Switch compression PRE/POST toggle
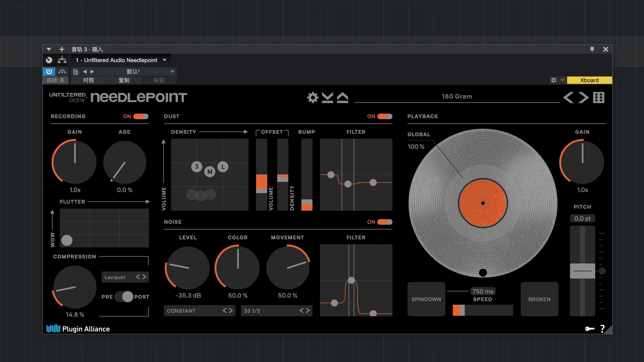The height and width of the screenshot is (362, 644). point(124,297)
